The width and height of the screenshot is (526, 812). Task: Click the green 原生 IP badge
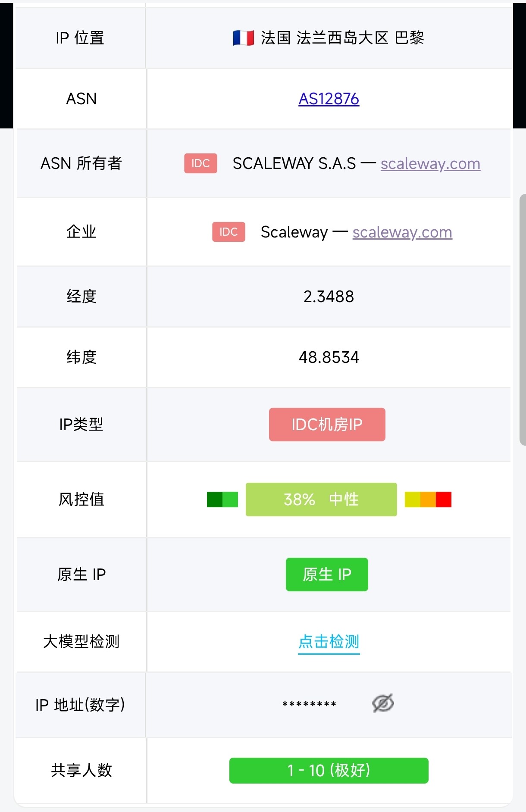pyautogui.click(x=327, y=575)
